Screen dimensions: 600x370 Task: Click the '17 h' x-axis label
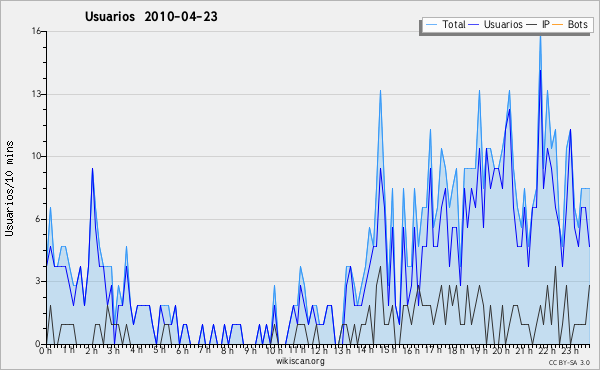tap(433, 350)
